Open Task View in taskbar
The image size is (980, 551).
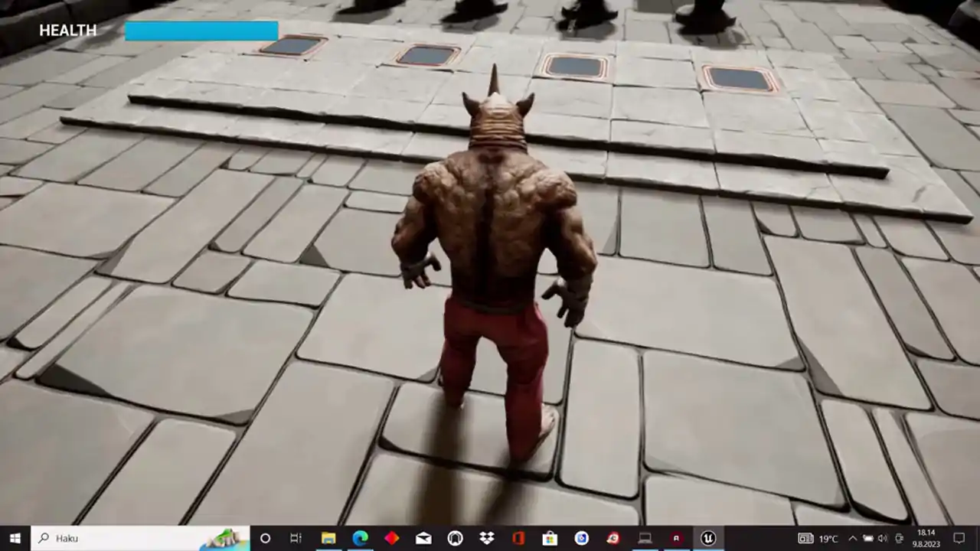(x=296, y=538)
